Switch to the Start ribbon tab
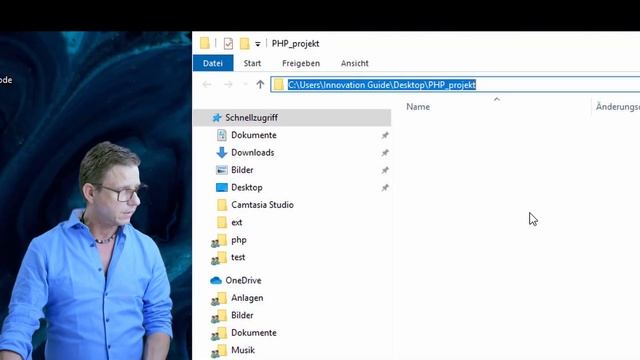This screenshot has width=640, height=360. (x=252, y=63)
